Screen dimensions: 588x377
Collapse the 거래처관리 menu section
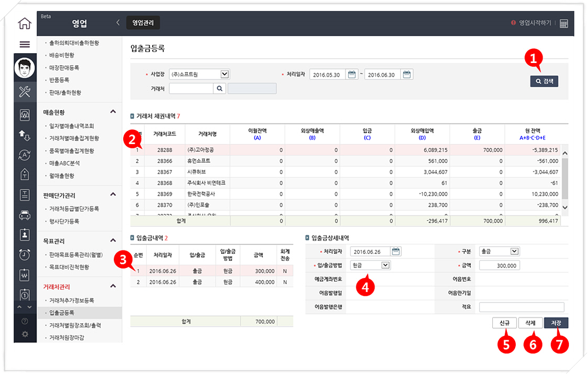tap(113, 286)
